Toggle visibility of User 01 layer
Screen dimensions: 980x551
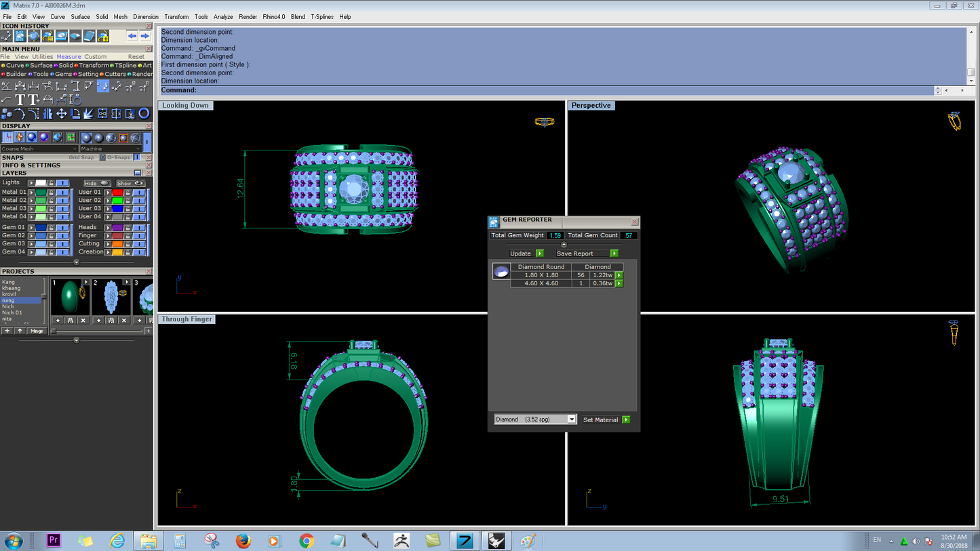point(139,192)
